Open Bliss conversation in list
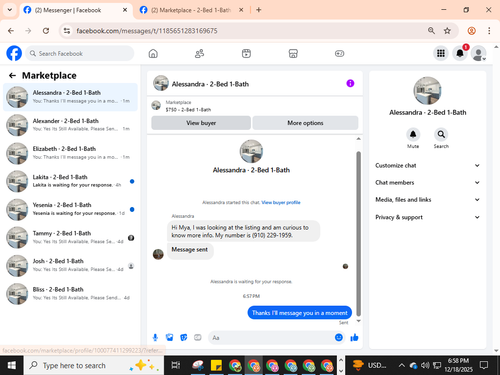Image resolution: width=500 pixels, height=375 pixels. coord(70,294)
